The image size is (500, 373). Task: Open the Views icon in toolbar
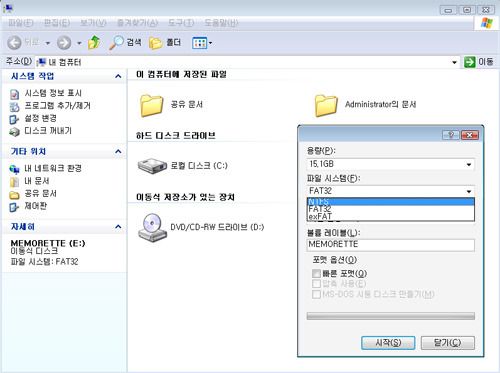coord(199,43)
